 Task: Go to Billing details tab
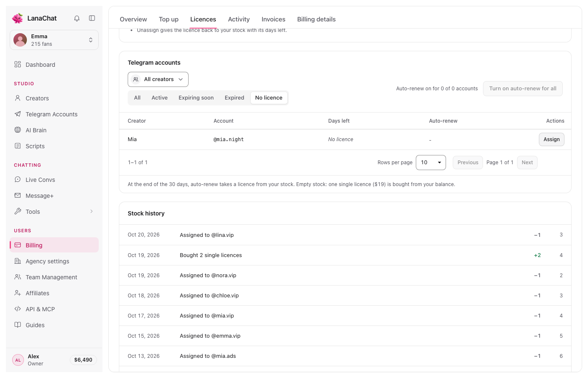(x=316, y=19)
